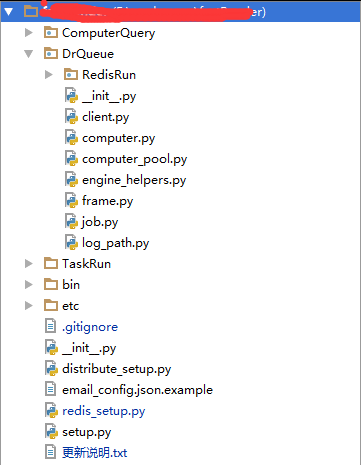Select the RedisRun folder name
361x465 pixels.
point(109,75)
